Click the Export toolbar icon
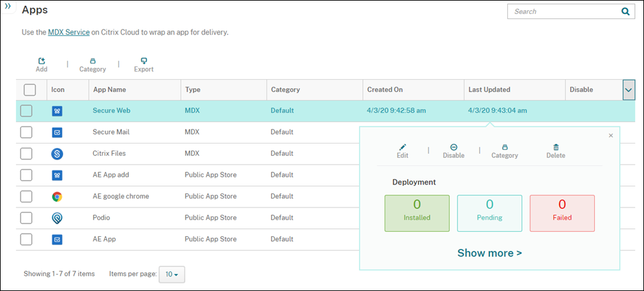The height and width of the screenshot is (291, 644). click(144, 61)
